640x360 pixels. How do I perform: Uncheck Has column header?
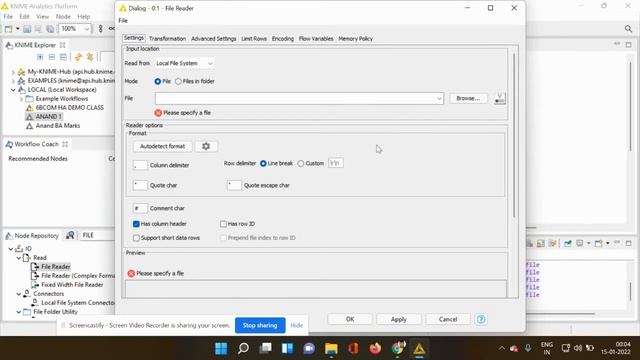[x=136, y=224]
